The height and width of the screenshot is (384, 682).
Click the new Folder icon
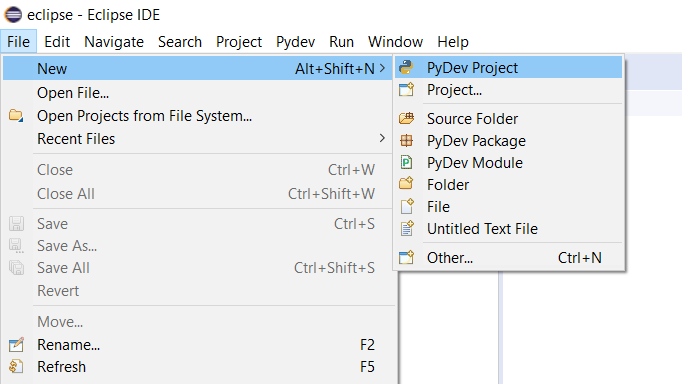click(406, 184)
